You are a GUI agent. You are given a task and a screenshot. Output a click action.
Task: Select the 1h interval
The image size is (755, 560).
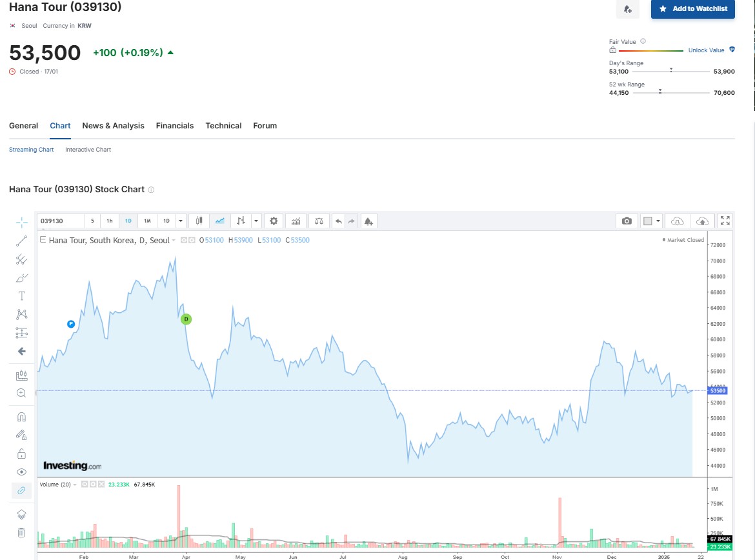click(110, 221)
